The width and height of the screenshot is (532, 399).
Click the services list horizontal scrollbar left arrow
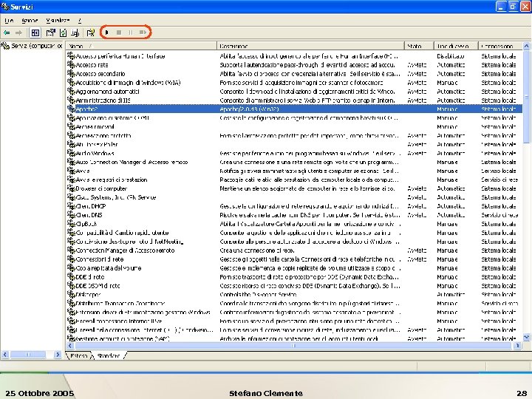pos(70,346)
